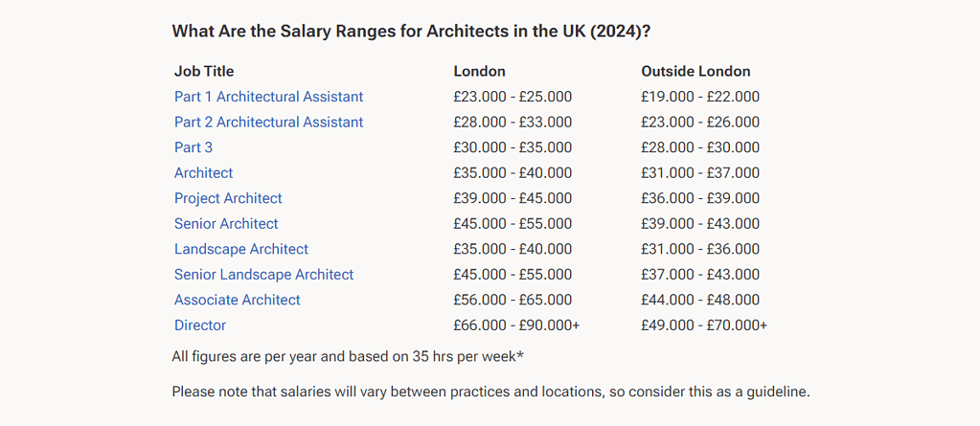
Task: Click the £19.000 - £22.000 salary cell
Action: (700, 97)
